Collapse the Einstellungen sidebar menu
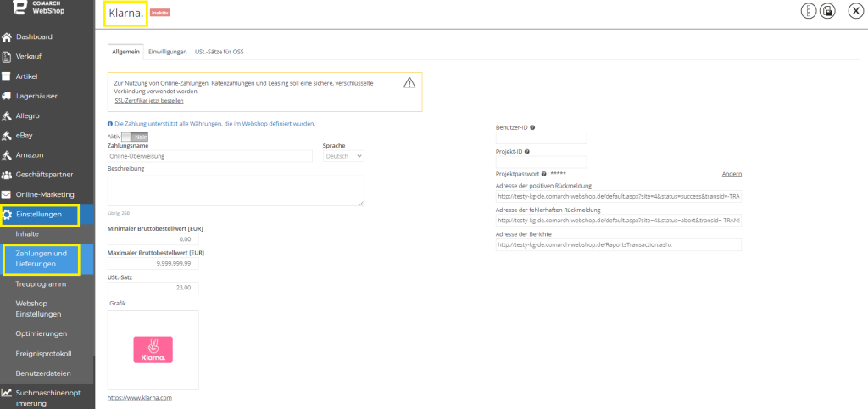868x409 pixels. pyautogui.click(x=40, y=215)
